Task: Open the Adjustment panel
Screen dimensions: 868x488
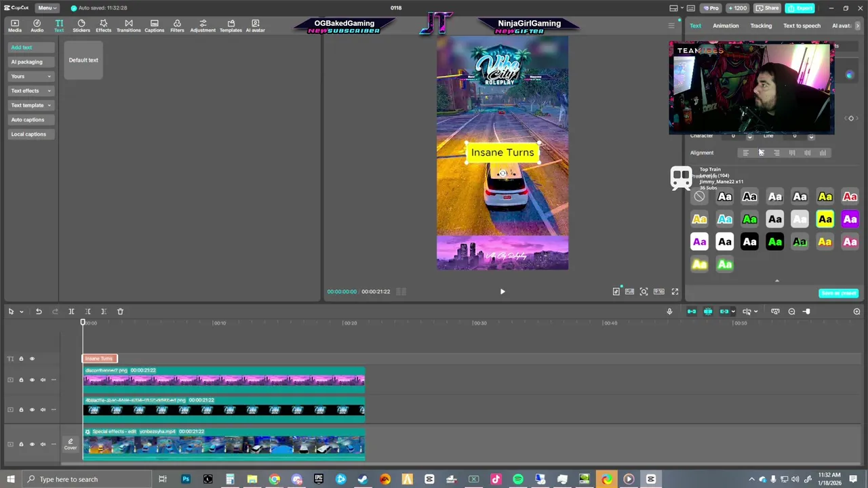Action: coord(203,26)
